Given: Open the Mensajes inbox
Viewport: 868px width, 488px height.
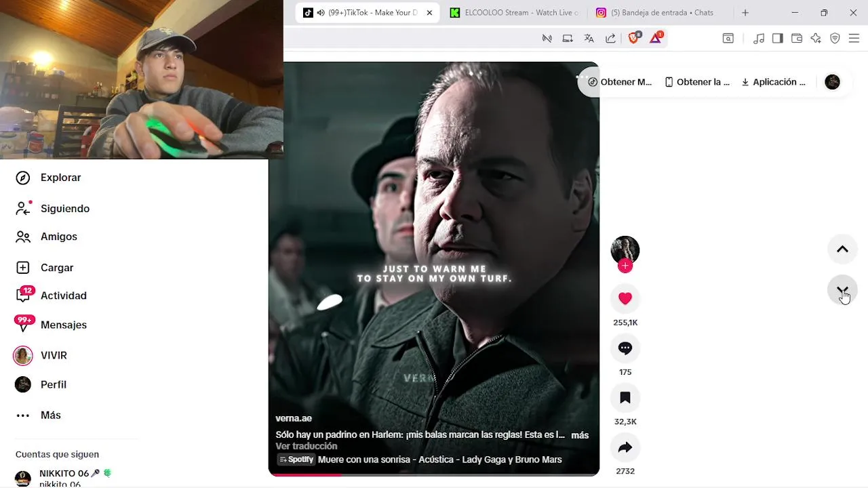Looking at the screenshot, I should coord(63,325).
